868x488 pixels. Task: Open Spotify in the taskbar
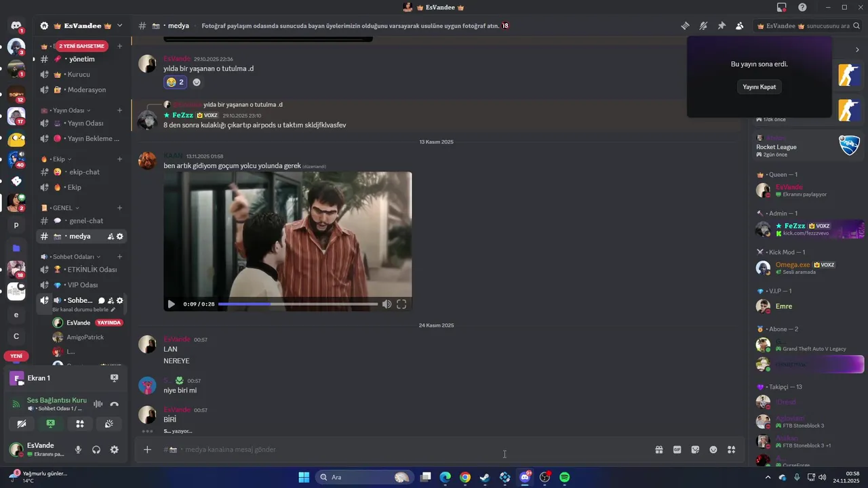565,477
